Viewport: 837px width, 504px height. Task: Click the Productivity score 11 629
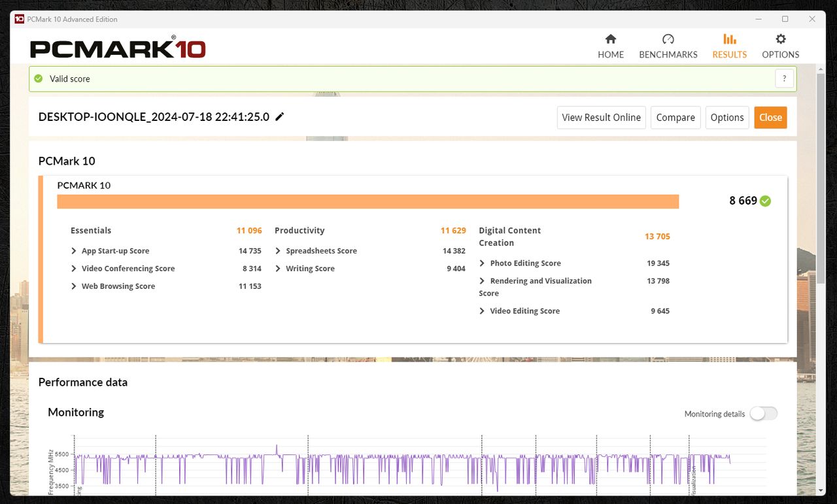453,231
